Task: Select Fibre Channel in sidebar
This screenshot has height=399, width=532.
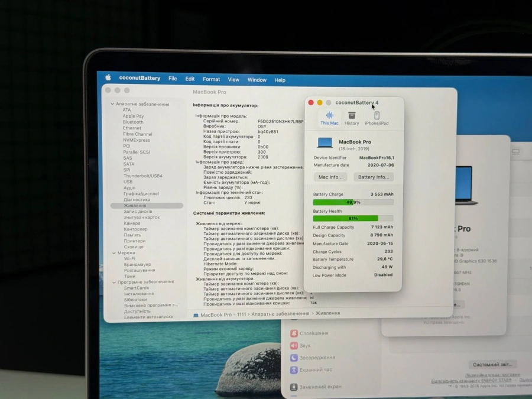Action: (x=137, y=134)
